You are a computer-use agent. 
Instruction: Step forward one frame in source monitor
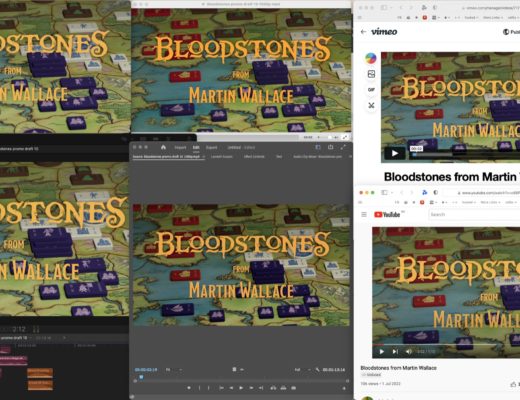251,388
